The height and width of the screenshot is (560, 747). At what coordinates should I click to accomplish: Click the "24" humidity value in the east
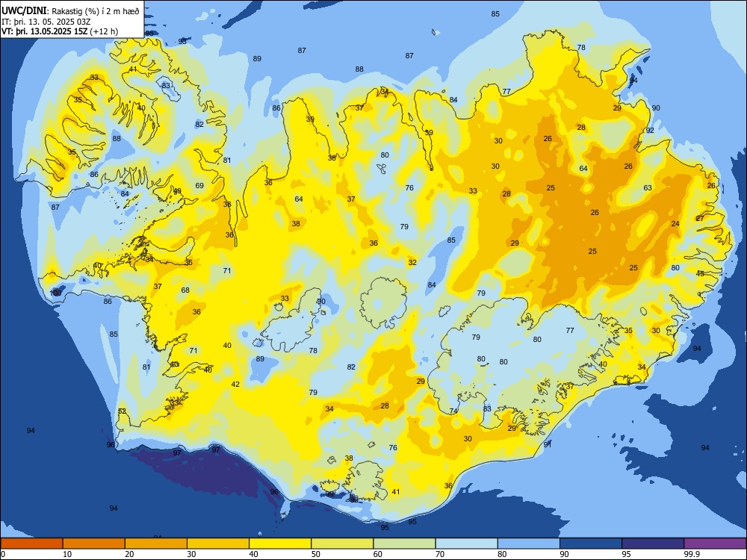point(675,224)
